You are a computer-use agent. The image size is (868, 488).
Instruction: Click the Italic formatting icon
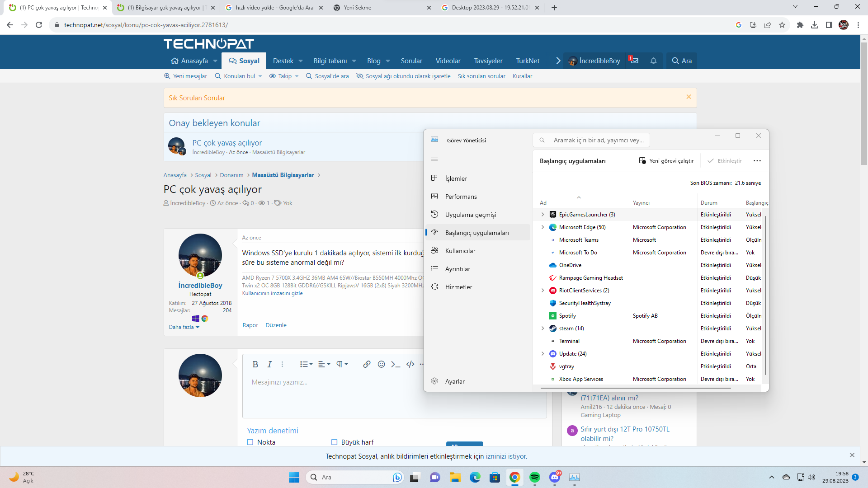point(269,364)
